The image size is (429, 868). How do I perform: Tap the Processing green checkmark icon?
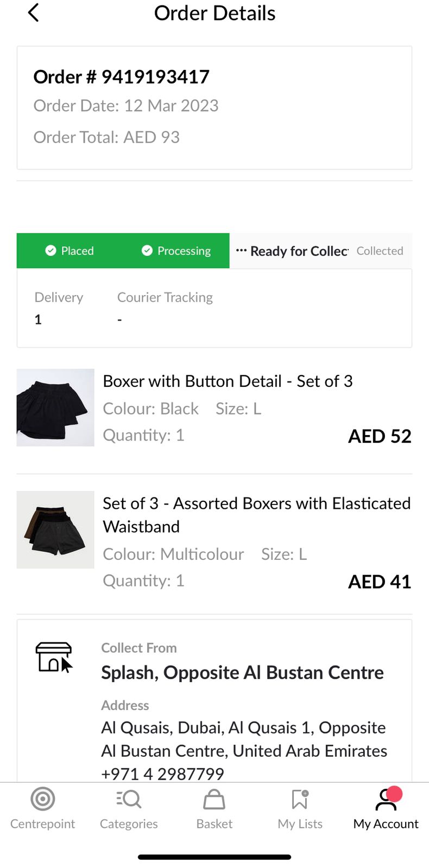pyautogui.click(x=147, y=251)
